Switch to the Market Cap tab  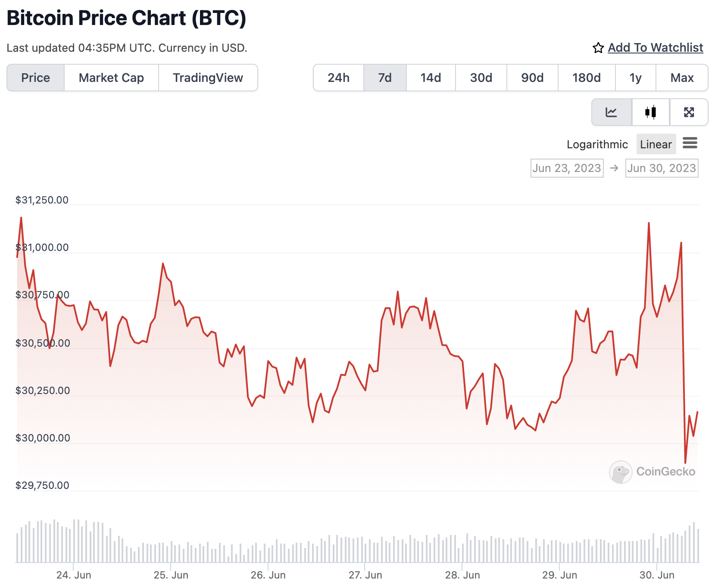tap(111, 78)
